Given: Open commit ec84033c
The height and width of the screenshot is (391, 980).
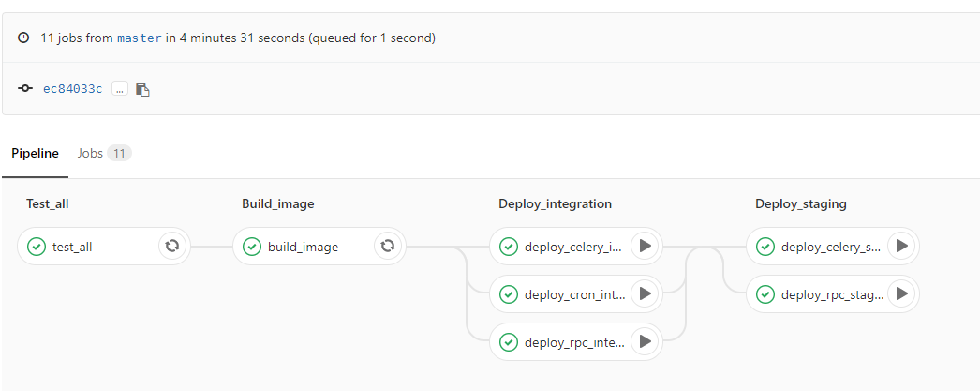Looking at the screenshot, I should tap(73, 89).
